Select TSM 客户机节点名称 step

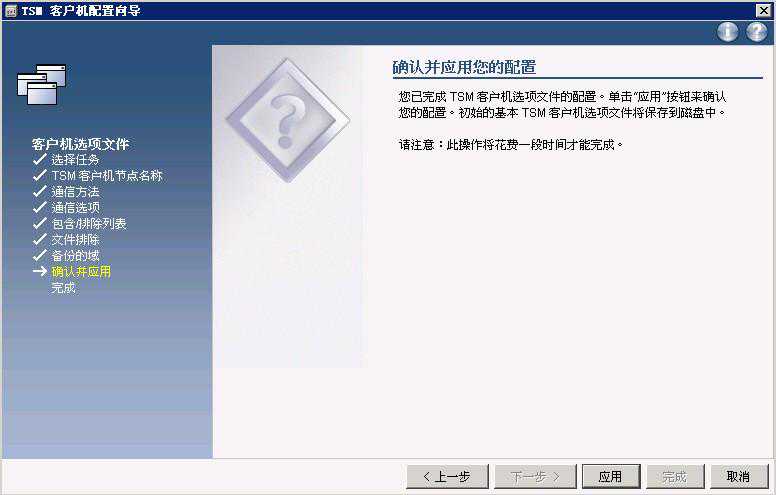[107, 176]
